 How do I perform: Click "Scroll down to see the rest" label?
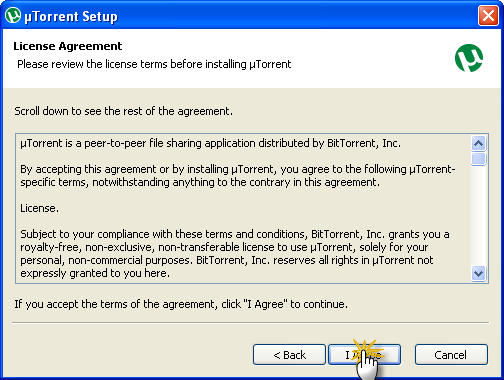[x=123, y=111]
